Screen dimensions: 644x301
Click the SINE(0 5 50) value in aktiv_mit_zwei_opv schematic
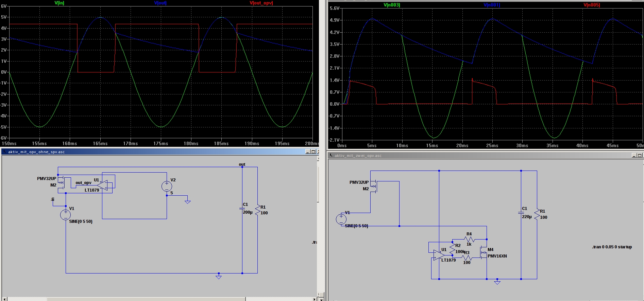coord(356,226)
